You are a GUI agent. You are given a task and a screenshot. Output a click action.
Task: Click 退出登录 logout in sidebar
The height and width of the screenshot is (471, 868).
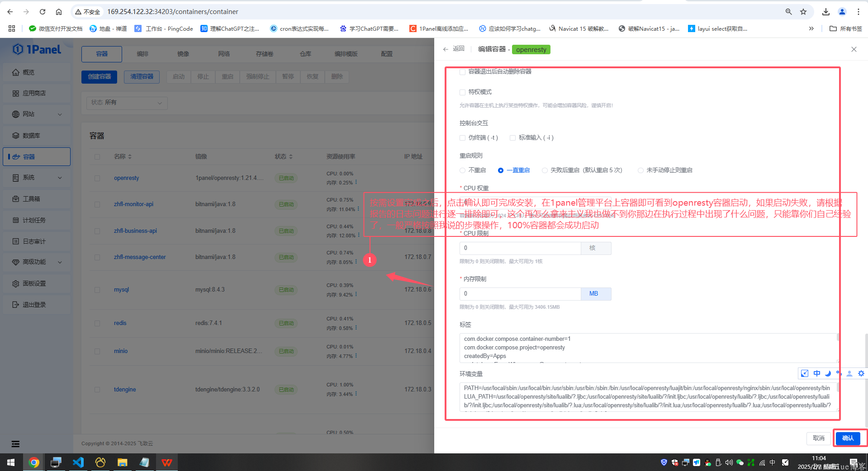click(37, 305)
